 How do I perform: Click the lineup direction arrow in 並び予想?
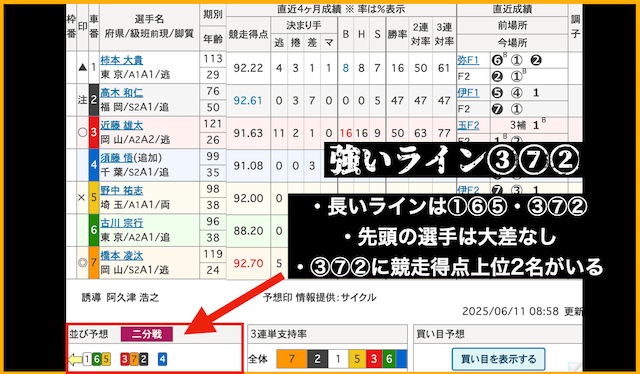pos(75,359)
